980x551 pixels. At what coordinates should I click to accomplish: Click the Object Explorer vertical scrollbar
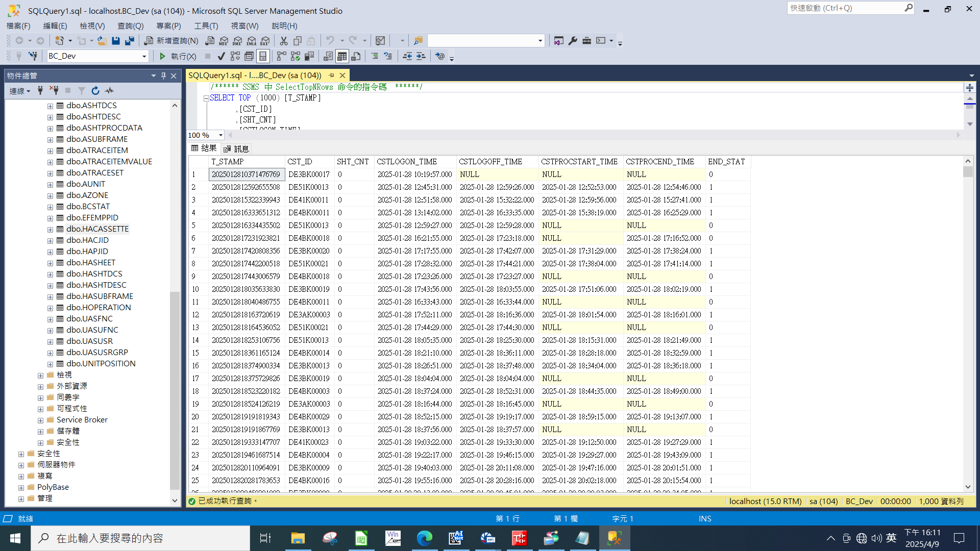[x=175, y=303]
